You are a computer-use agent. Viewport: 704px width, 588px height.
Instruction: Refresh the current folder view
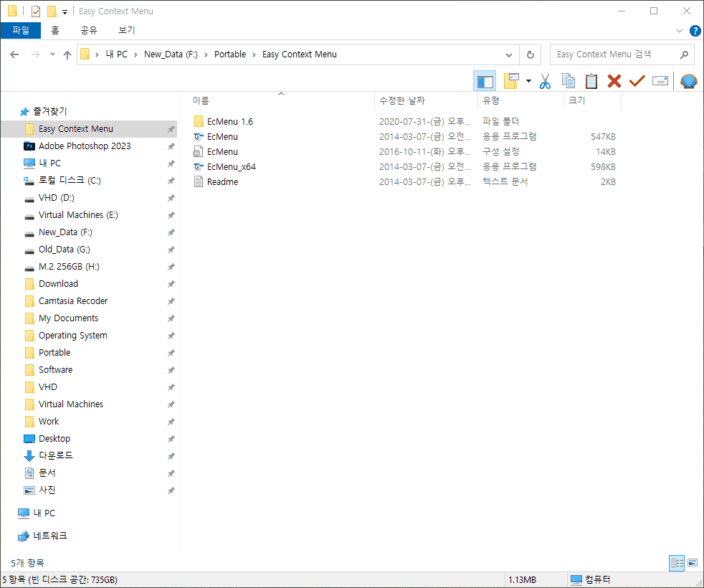click(x=531, y=54)
